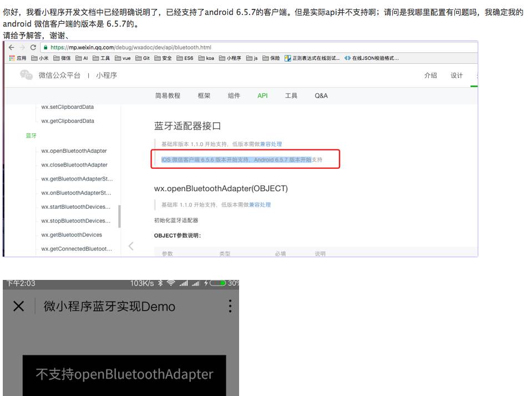Select wx.getConnectedBluetoot... in the sidebar
This screenshot has height=396, width=532.
pyautogui.click(x=77, y=249)
